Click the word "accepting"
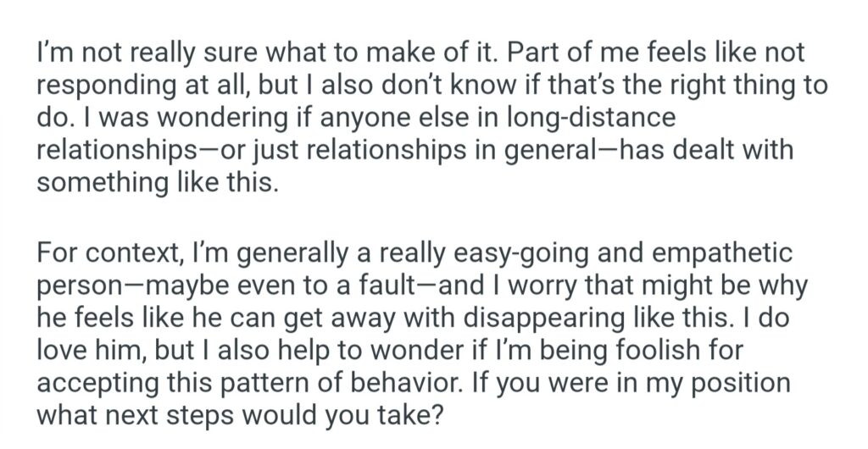This screenshot has height=449, width=868. pos(103,383)
